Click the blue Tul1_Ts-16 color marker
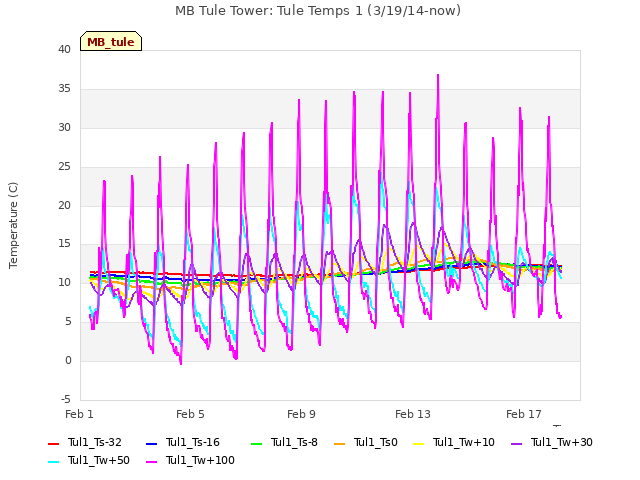Screen dimensions: 640x480 click(151, 444)
